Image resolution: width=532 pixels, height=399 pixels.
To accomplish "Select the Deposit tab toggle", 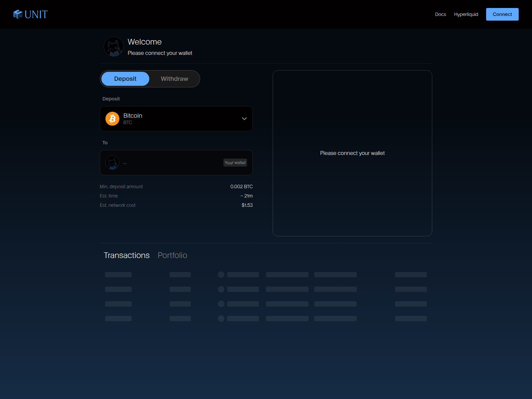I will tap(125, 79).
